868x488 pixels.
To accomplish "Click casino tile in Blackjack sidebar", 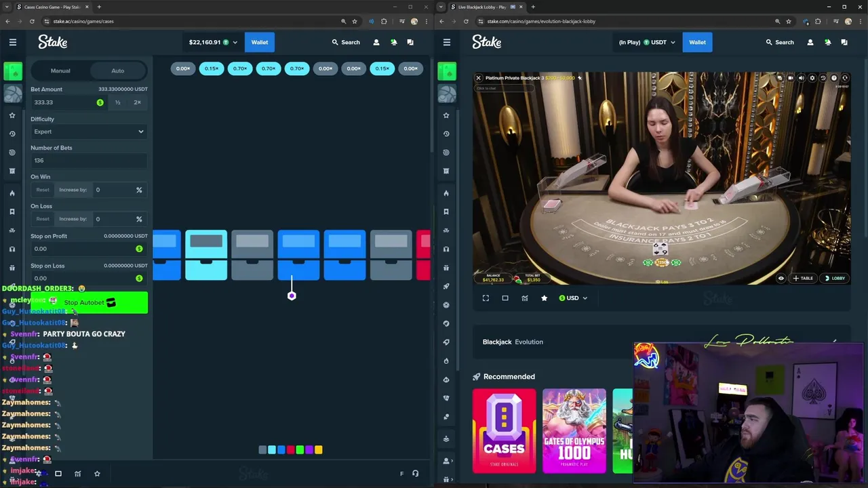I will [x=447, y=70].
